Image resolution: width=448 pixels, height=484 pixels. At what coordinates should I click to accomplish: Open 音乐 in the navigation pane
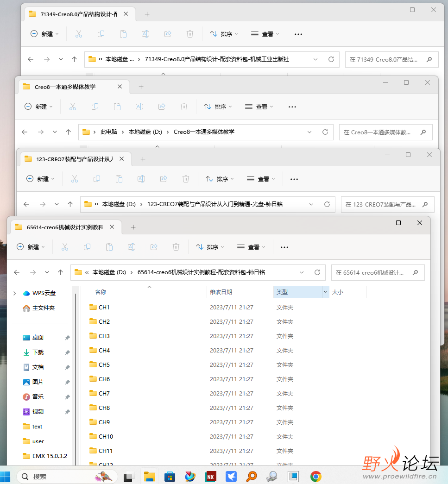point(38,396)
